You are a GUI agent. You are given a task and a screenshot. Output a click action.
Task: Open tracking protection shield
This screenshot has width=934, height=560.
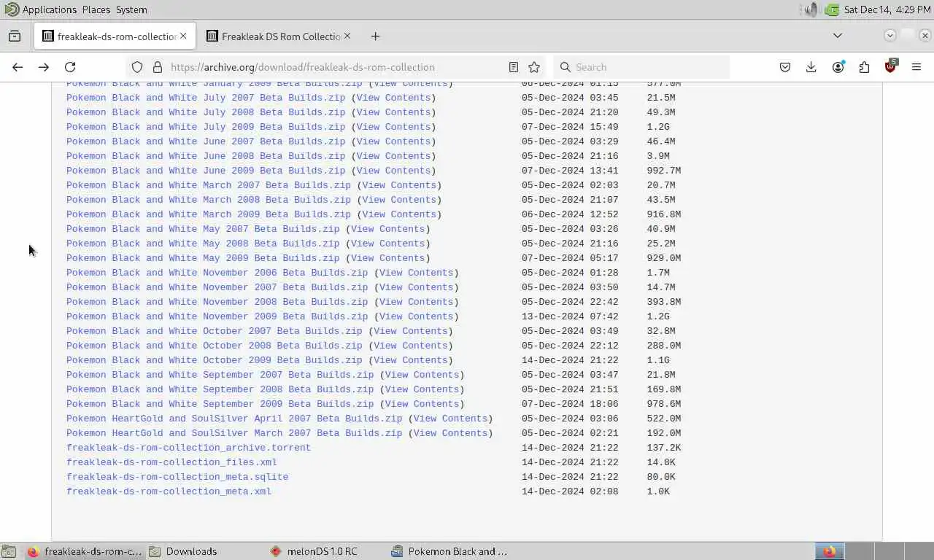click(x=137, y=67)
